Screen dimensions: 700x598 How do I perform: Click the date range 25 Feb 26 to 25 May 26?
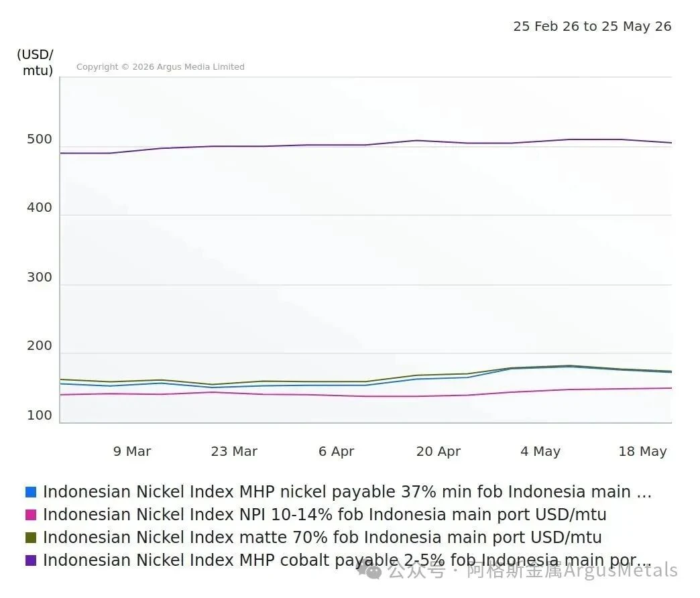pos(593,26)
